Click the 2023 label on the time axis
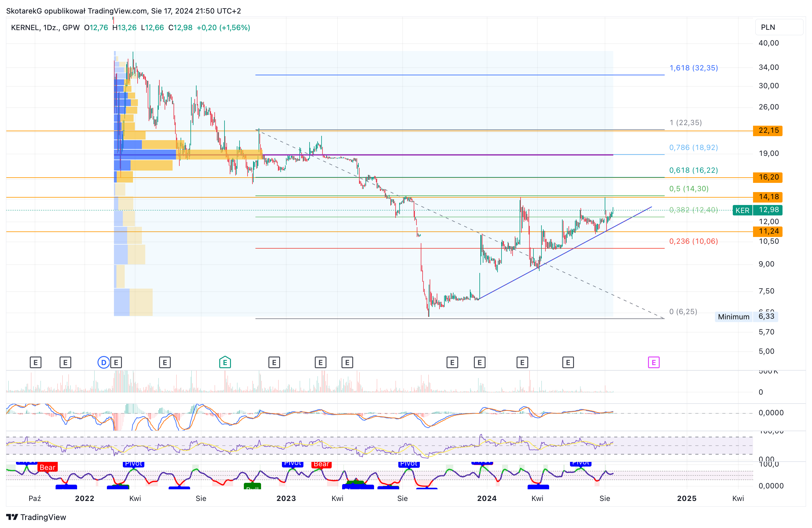The height and width of the screenshot is (528, 812). pos(286,498)
